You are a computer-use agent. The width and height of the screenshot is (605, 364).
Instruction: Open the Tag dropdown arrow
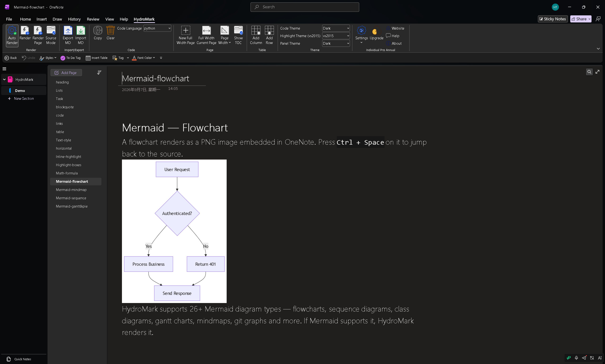coord(128,58)
